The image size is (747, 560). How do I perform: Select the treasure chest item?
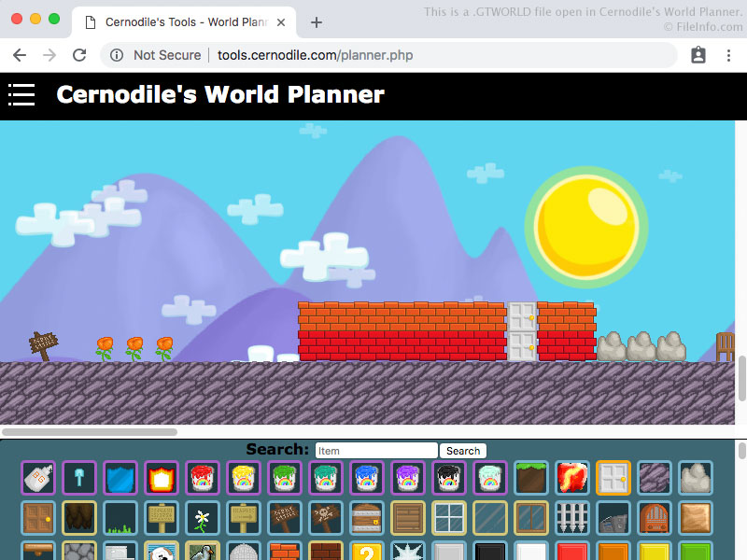click(x=366, y=518)
